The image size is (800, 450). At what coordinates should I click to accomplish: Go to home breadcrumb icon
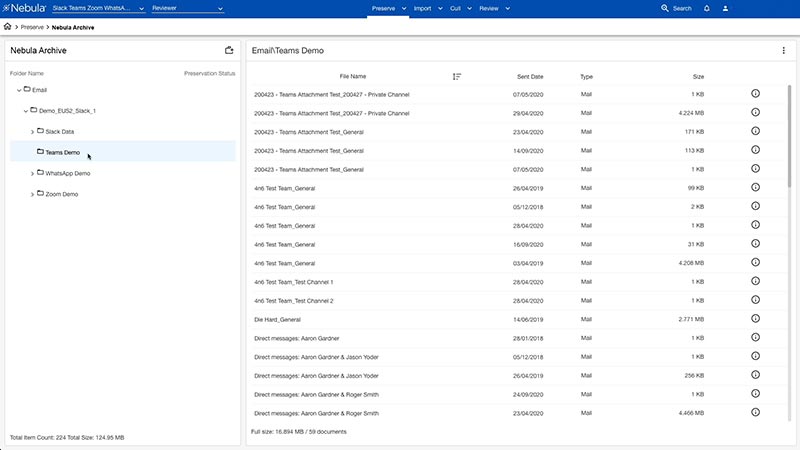[x=8, y=27]
